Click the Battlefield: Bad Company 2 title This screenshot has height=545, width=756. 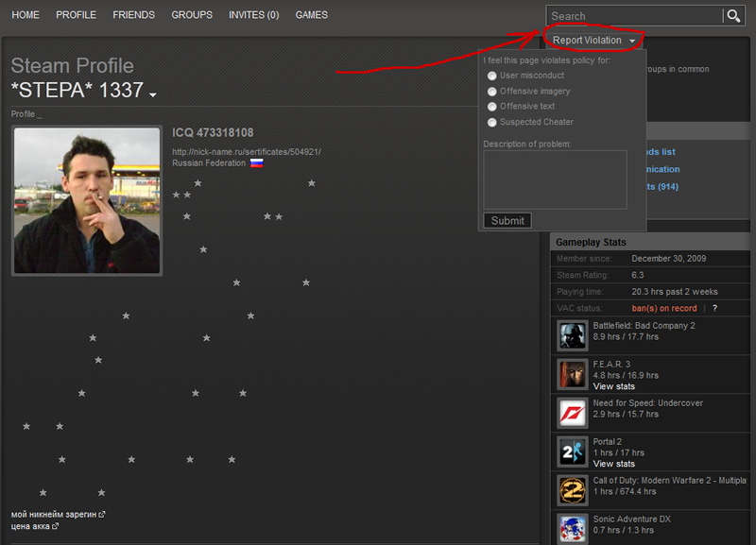click(644, 326)
